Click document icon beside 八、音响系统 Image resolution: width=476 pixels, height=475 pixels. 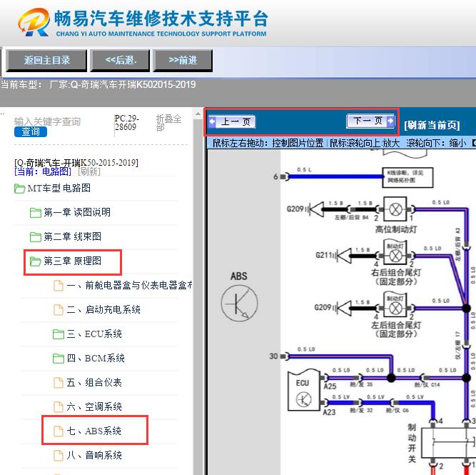pos(59,456)
